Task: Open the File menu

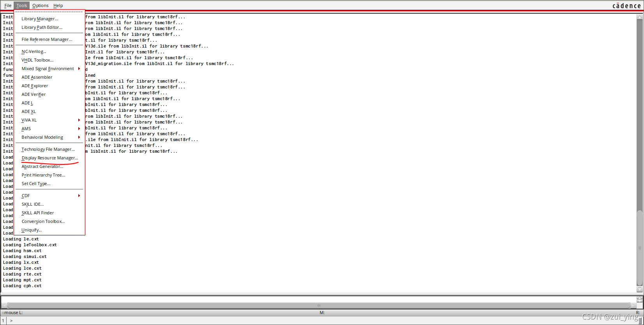Action: click(x=8, y=5)
